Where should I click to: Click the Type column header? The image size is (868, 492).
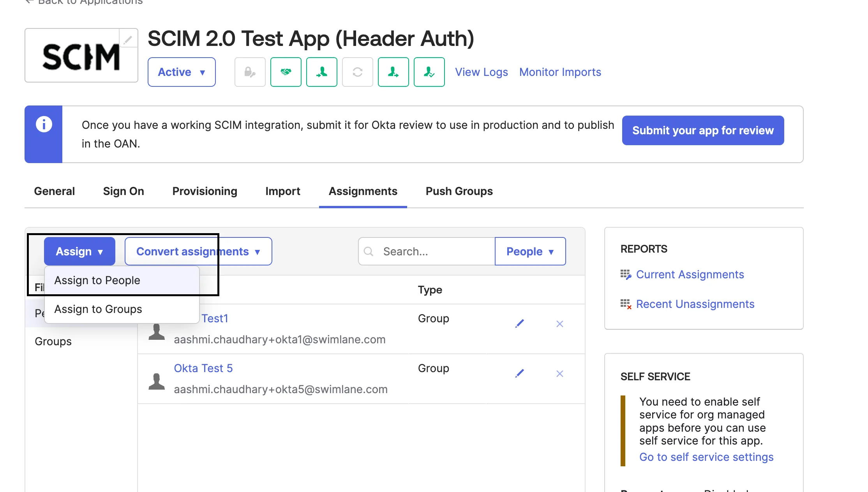430,290
